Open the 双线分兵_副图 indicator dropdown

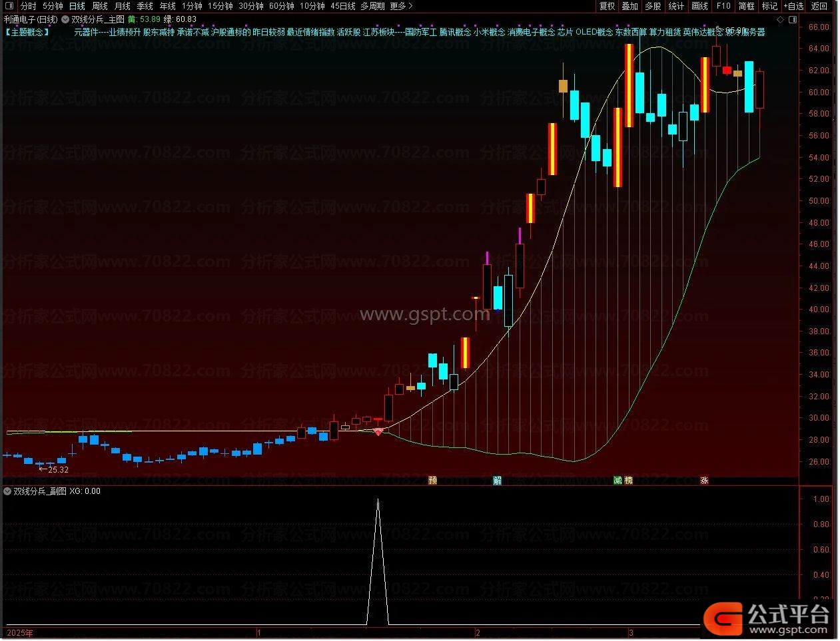(7, 491)
